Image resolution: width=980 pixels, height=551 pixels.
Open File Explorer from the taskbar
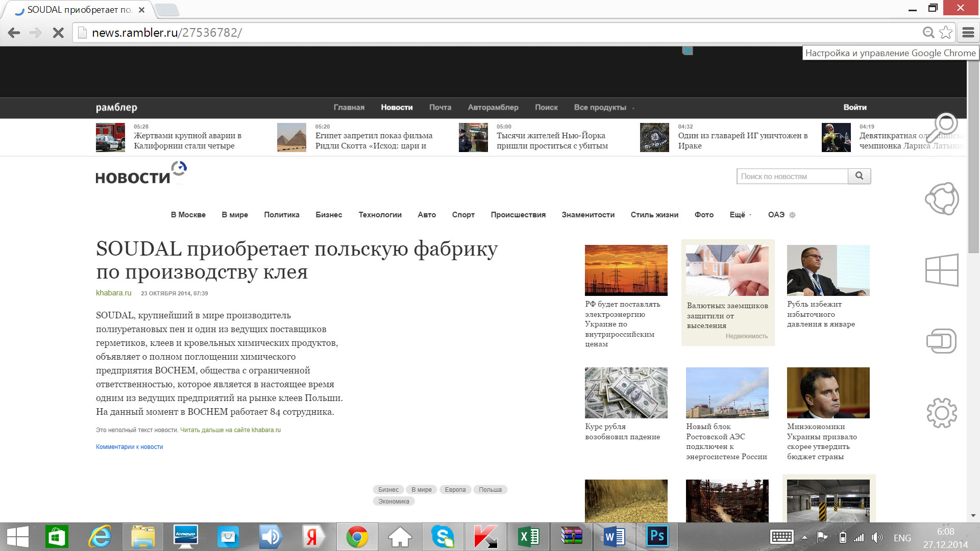click(x=143, y=537)
